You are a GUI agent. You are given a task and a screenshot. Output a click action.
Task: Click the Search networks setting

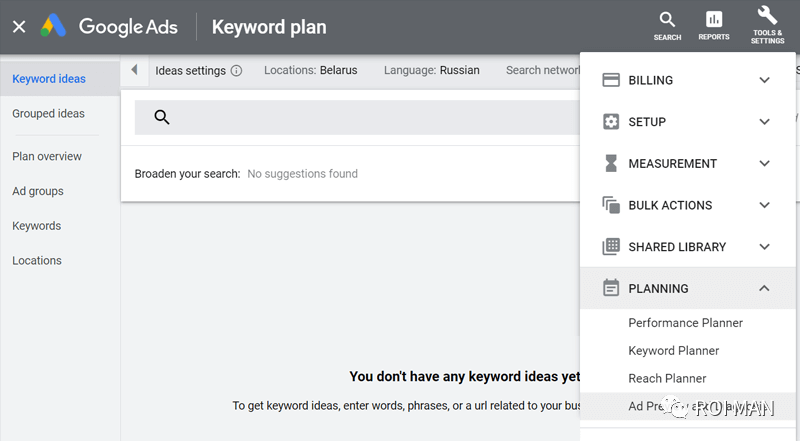tap(542, 70)
